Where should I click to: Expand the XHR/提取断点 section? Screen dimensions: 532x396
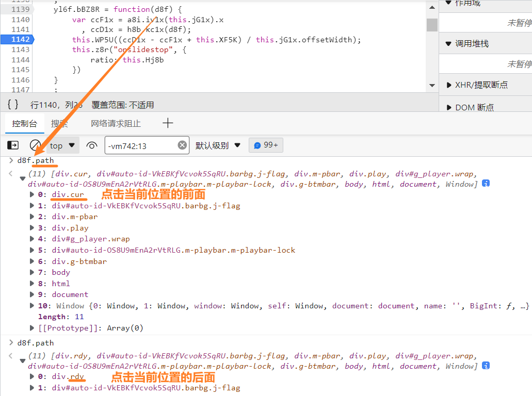pyautogui.click(x=448, y=85)
